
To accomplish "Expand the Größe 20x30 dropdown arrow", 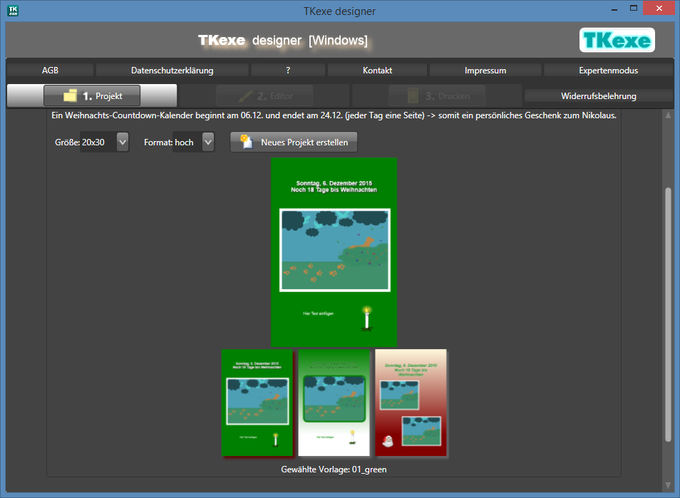I will tap(123, 142).
